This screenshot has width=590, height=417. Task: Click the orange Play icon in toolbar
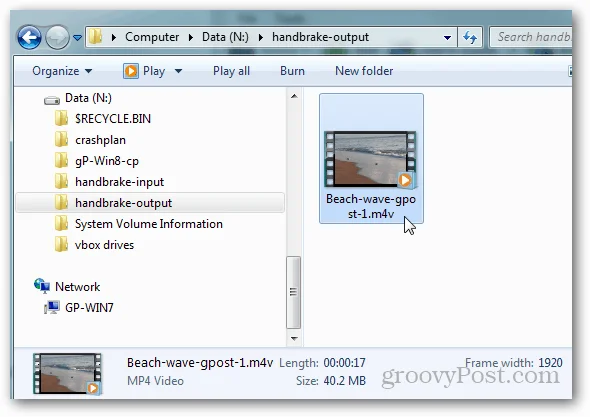131,71
